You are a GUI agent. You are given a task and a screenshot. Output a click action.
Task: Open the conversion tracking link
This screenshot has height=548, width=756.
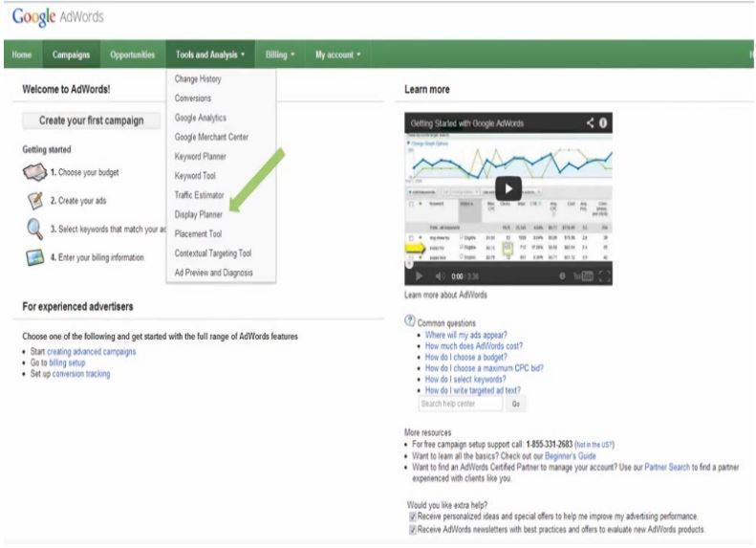81,374
